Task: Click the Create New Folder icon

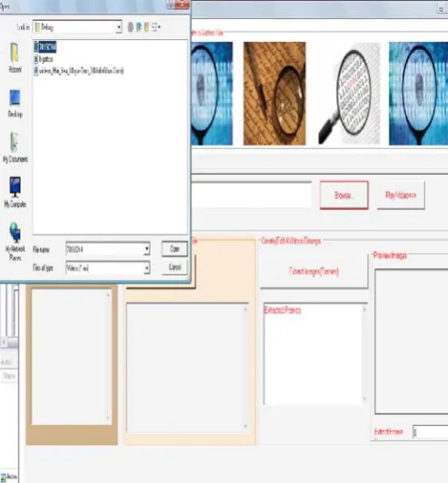Action: [146, 27]
